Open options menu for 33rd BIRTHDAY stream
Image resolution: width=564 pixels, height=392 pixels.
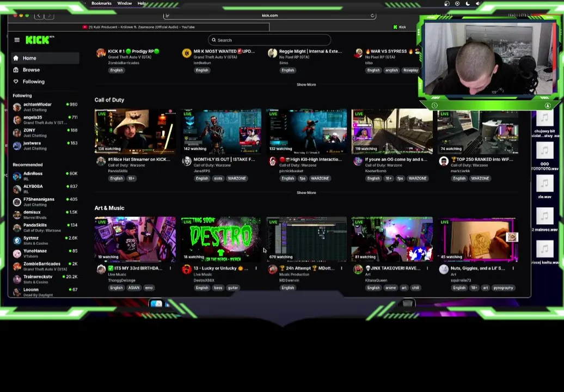(x=170, y=268)
